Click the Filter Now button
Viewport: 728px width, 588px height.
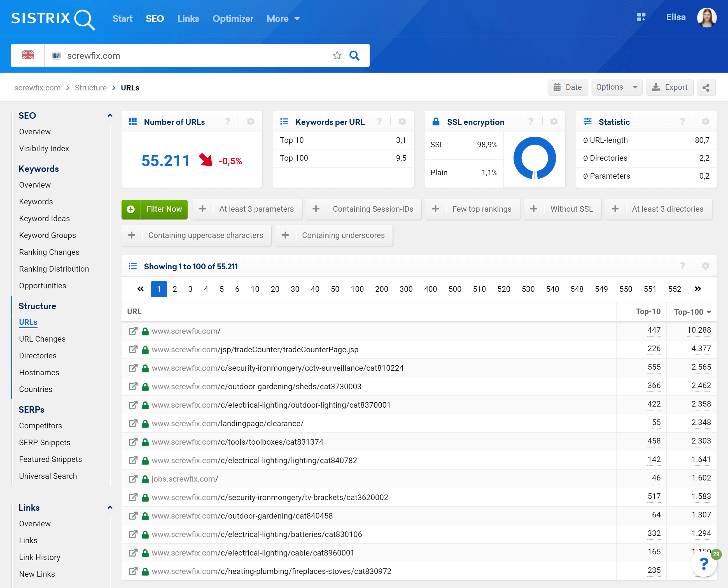coord(155,209)
